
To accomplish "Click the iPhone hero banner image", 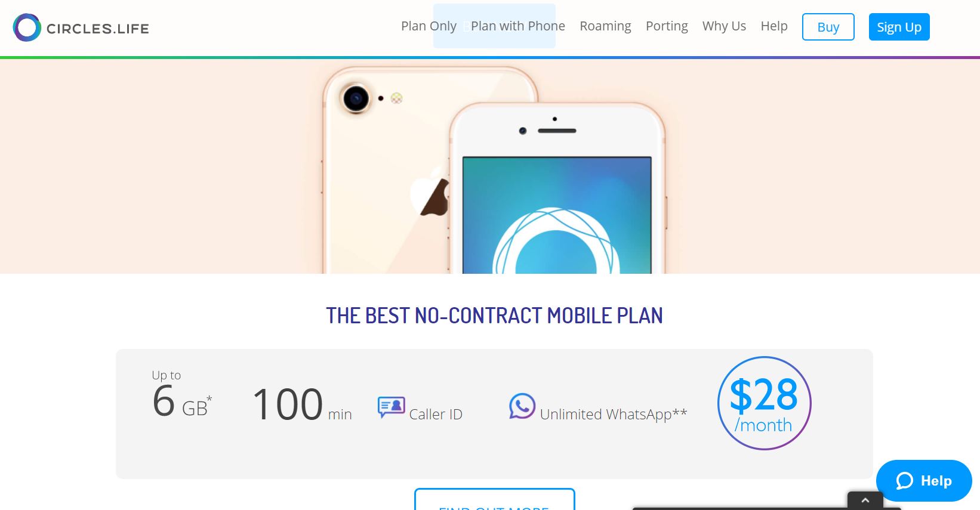I will pos(490,166).
